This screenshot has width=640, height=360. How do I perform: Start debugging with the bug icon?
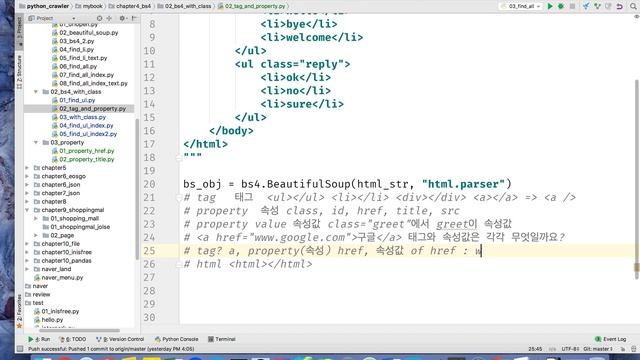pyautogui.click(x=561, y=6)
